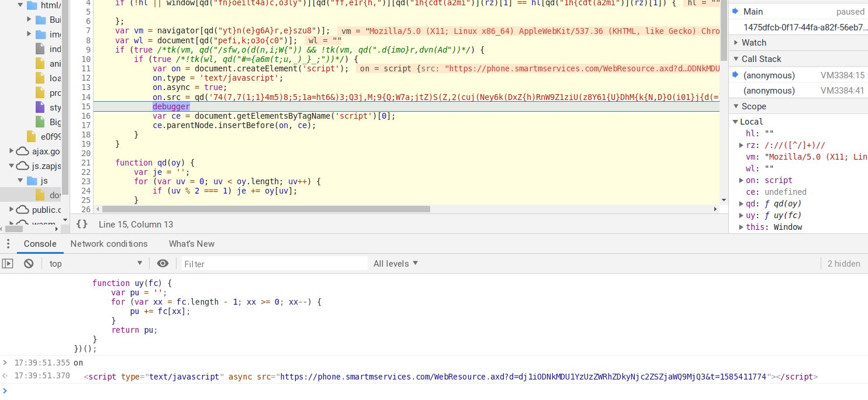
Task: Click the console prompt input line
Action: tap(434, 390)
